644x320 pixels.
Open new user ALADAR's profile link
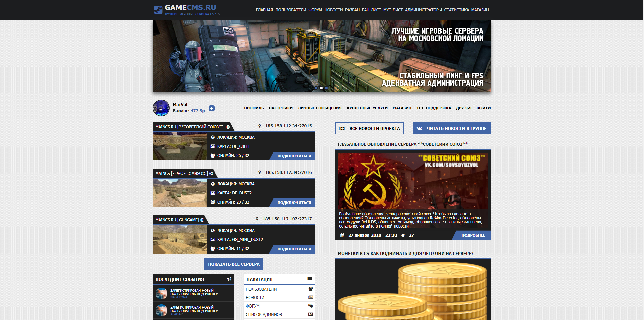tap(176, 314)
